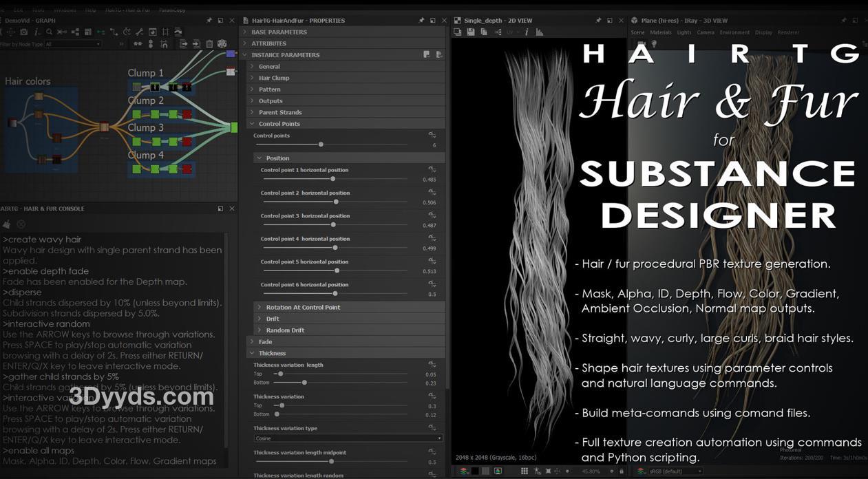Click the Control points count slider
This screenshot has height=479, width=868.
[321, 145]
